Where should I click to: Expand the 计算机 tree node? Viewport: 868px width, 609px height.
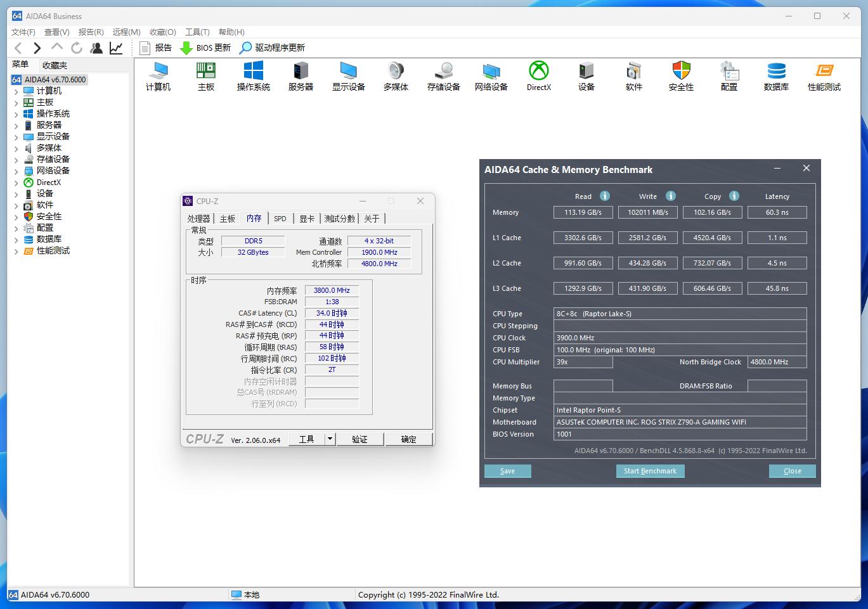coord(16,91)
